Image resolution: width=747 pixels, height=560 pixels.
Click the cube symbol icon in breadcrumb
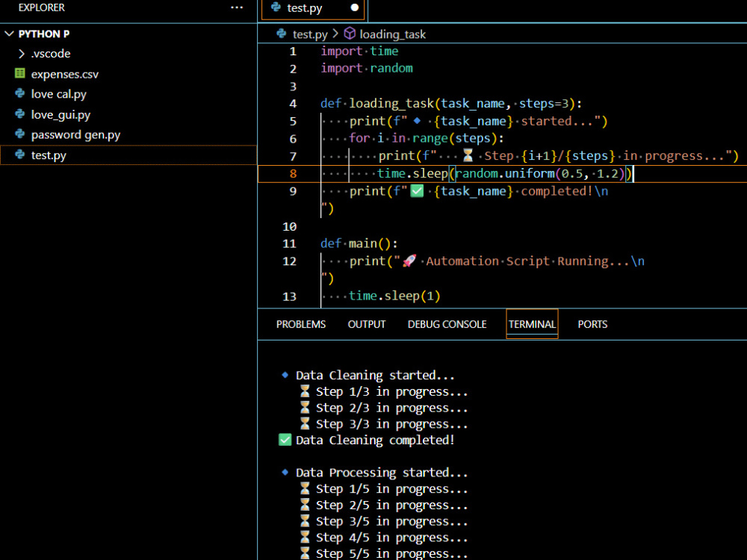pyautogui.click(x=350, y=34)
